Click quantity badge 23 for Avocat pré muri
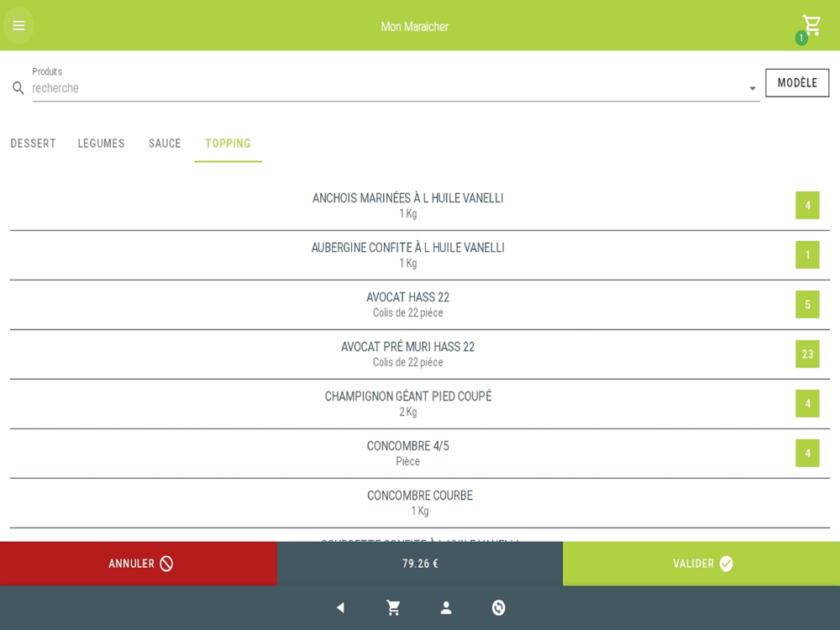 (807, 354)
